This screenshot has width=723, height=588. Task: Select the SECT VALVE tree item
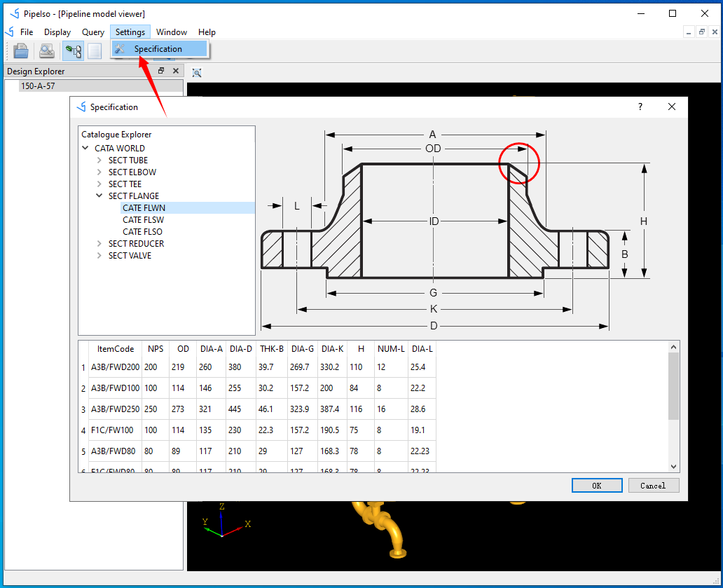(130, 256)
